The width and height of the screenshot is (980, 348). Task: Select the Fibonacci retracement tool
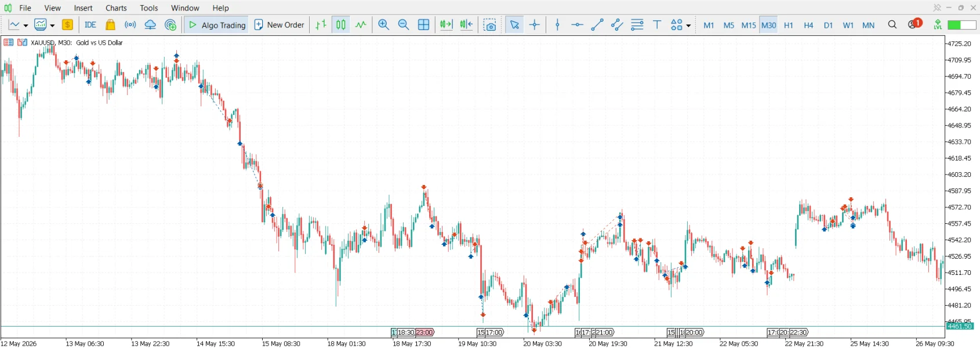pos(637,25)
